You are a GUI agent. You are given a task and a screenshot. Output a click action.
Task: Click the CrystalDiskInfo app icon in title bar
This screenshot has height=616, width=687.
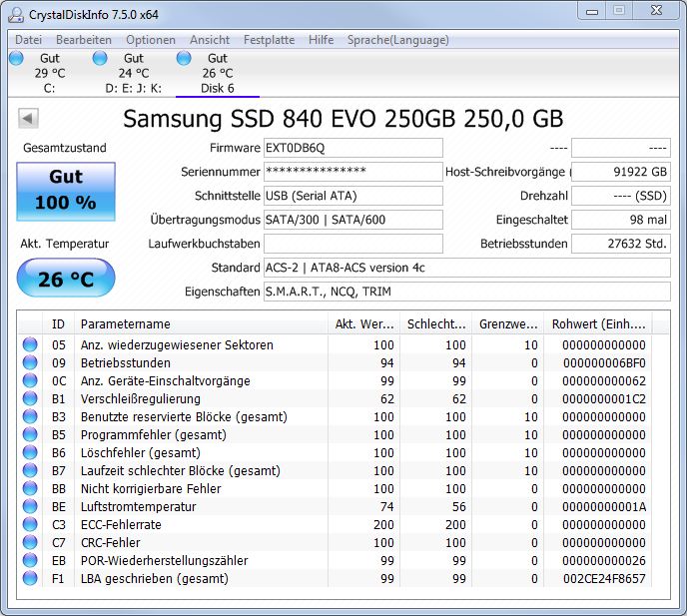pos(16,14)
